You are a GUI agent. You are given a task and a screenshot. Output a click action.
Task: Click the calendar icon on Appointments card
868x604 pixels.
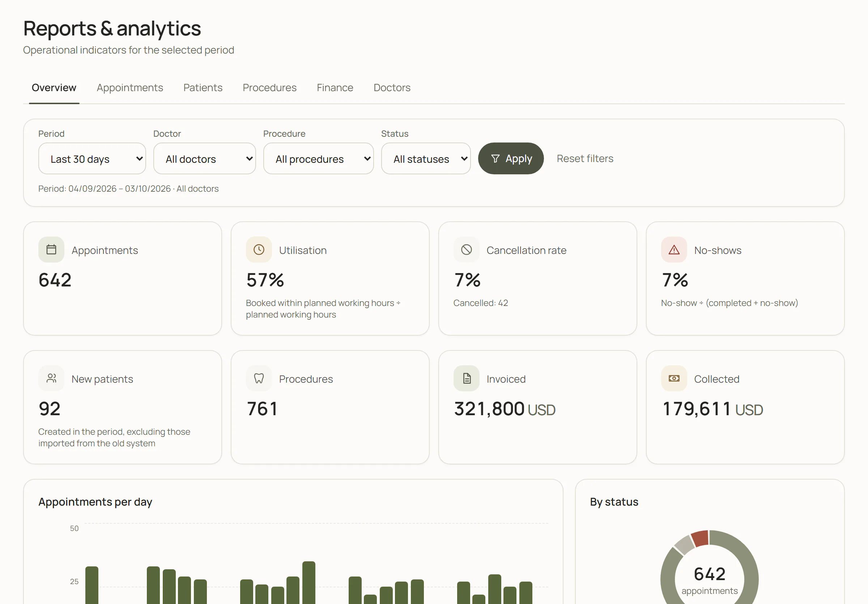51,250
